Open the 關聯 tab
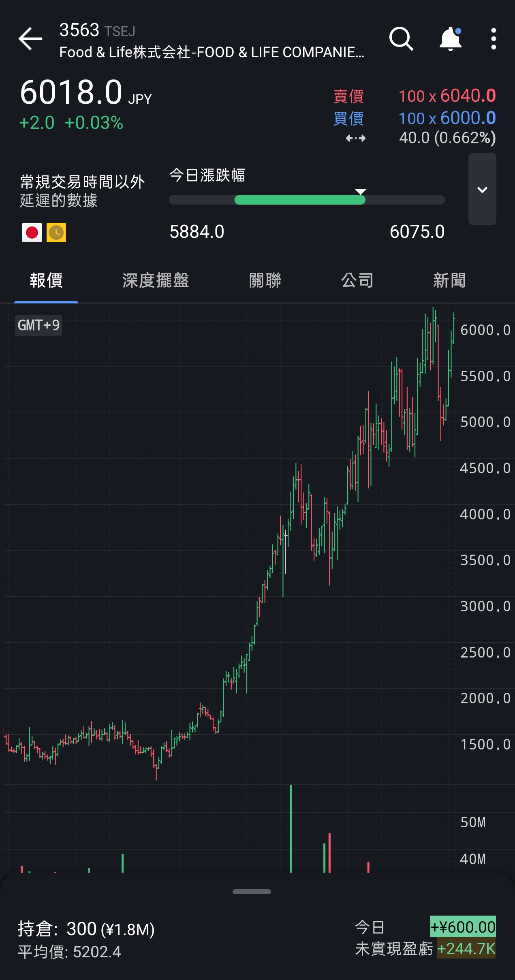This screenshot has height=980, width=515. pyautogui.click(x=265, y=280)
